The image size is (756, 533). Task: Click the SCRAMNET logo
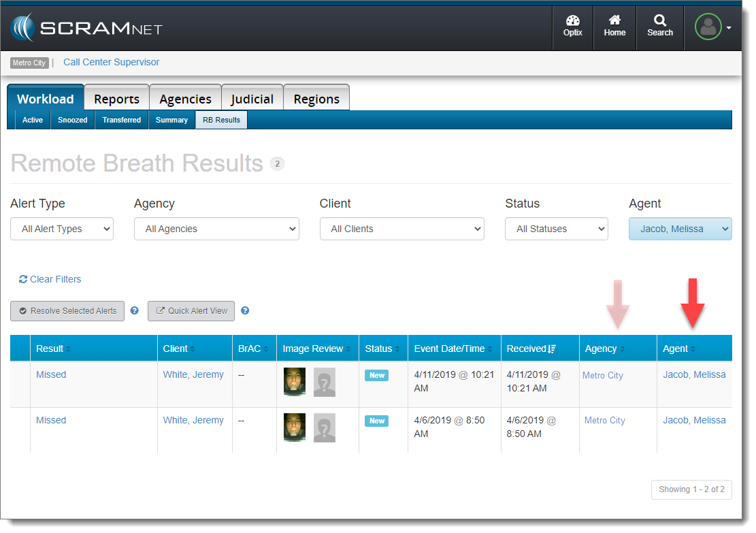pos(86,28)
